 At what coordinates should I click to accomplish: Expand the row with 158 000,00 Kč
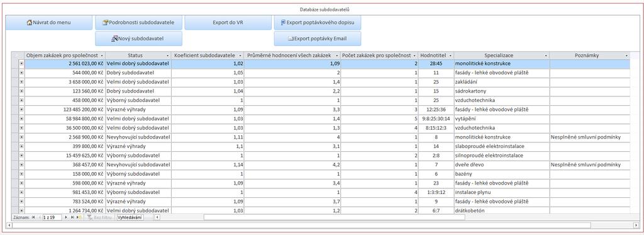click(x=21, y=174)
